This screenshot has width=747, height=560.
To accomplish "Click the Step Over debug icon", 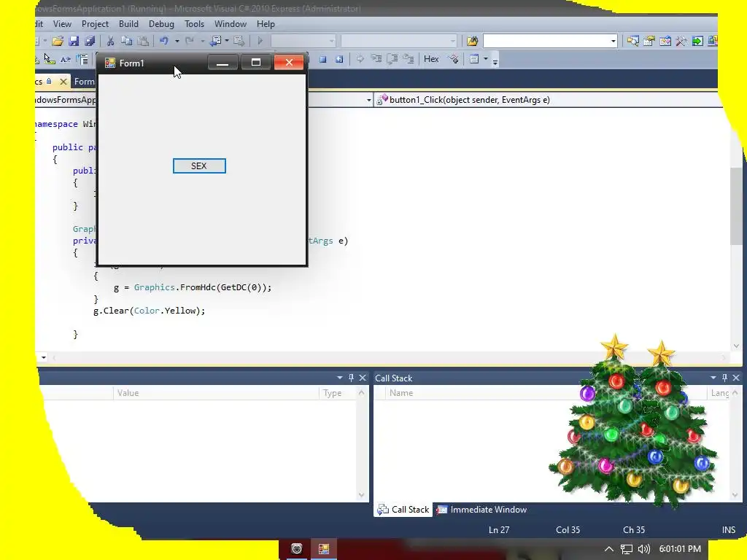I will [x=392, y=59].
